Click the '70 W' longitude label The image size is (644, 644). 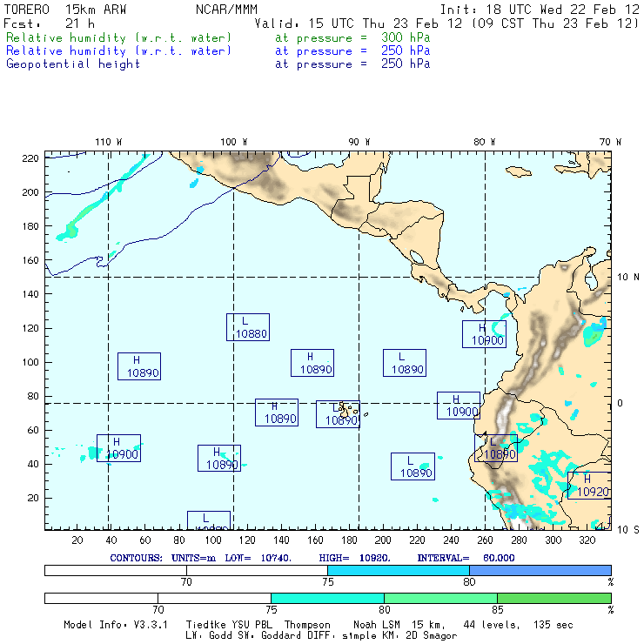click(x=610, y=142)
